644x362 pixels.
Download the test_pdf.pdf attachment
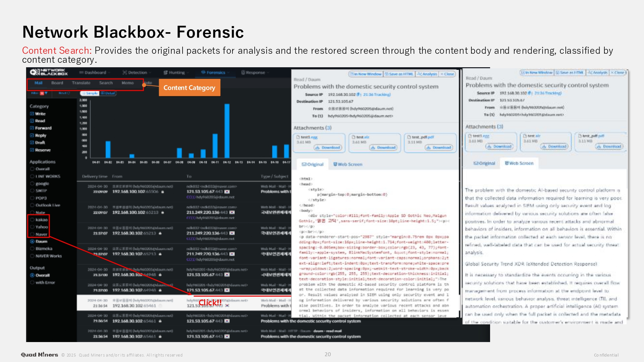tap(439, 148)
